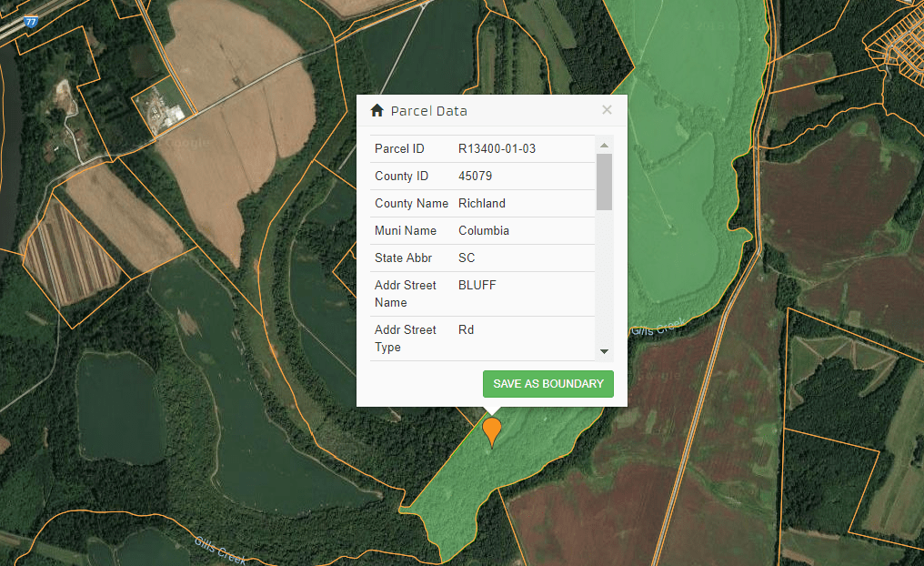924x566 pixels.
Task: Click the County ID value 45079
Action: coord(475,177)
